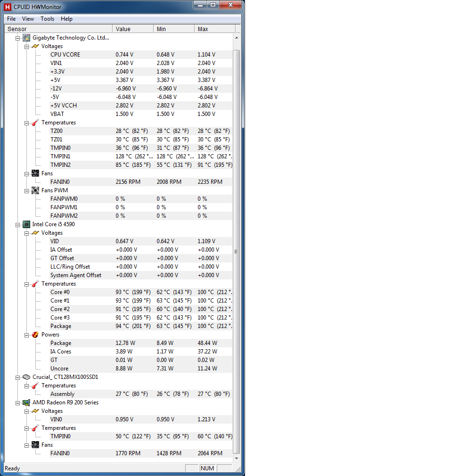Image resolution: width=475 pixels, height=476 pixels.
Task: Click the Radeon Fans icon
Action: tap(35, 445)
